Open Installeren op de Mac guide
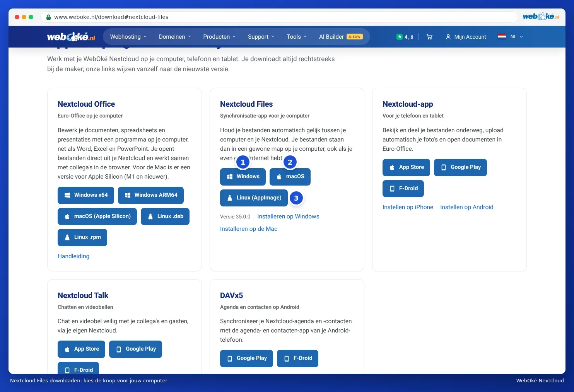 (249, 229)
